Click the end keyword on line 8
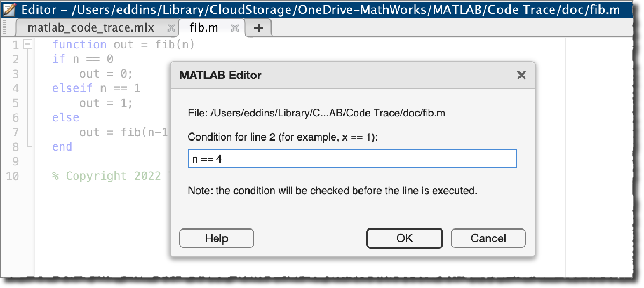644x288 pixels. point(62,146)
